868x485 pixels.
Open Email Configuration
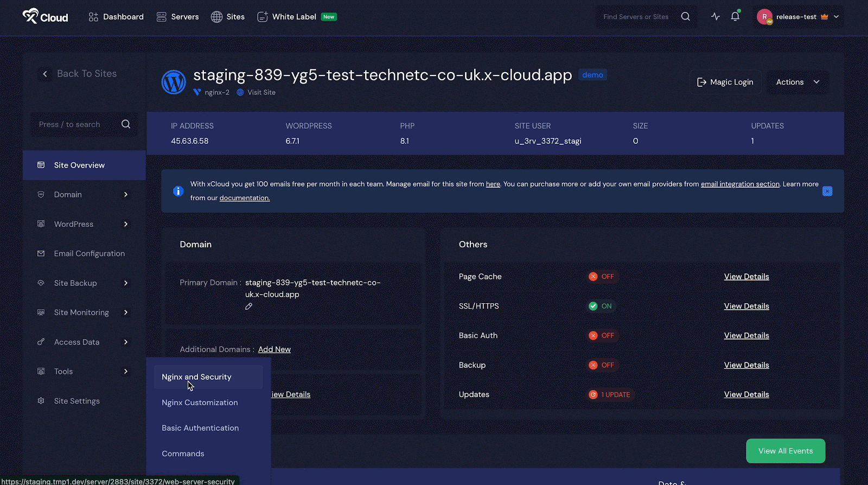[x=90, y=253]
